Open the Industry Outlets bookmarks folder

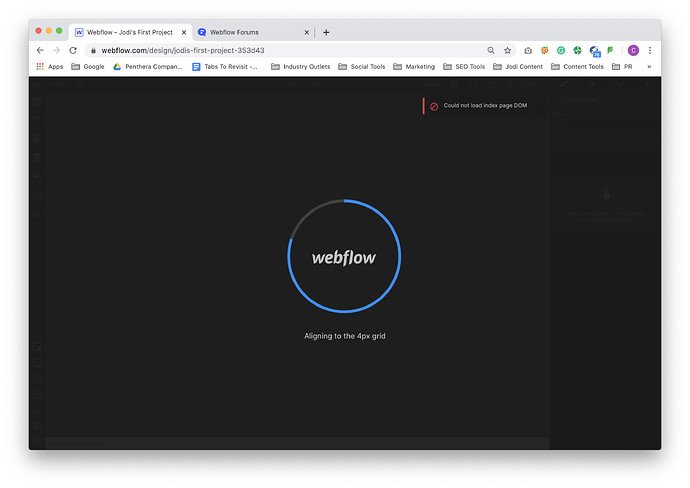tap(301, 66)
